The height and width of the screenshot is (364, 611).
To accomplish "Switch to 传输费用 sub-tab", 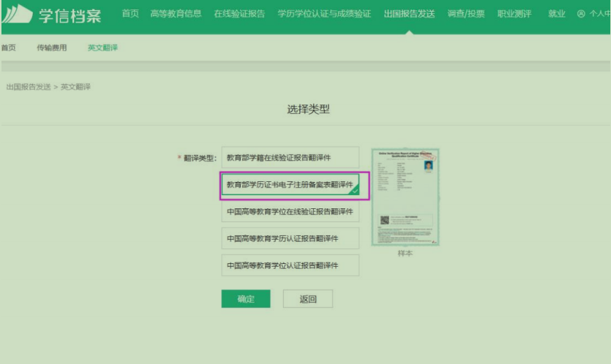I will (51, 48).
